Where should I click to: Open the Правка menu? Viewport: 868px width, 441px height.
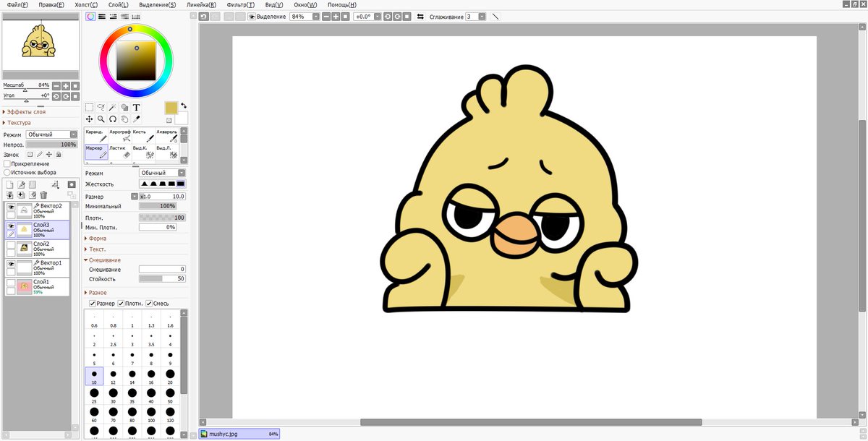(51, 4)
